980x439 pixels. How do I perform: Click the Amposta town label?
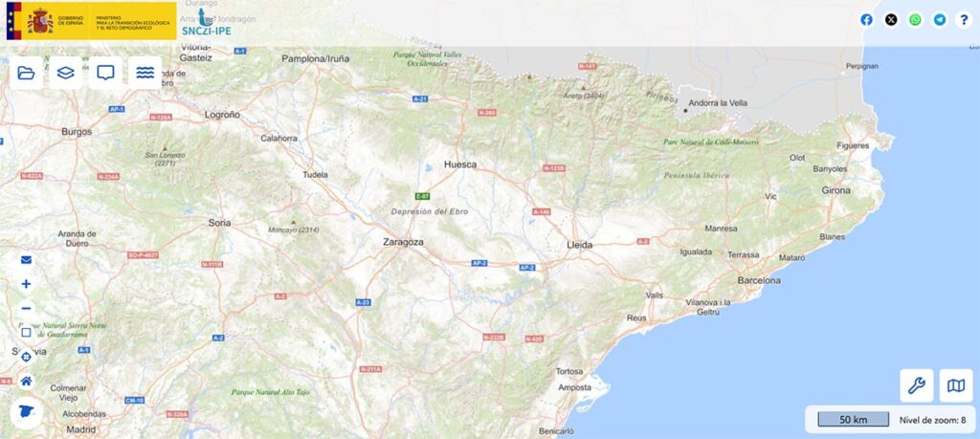(x=574, y=387)
